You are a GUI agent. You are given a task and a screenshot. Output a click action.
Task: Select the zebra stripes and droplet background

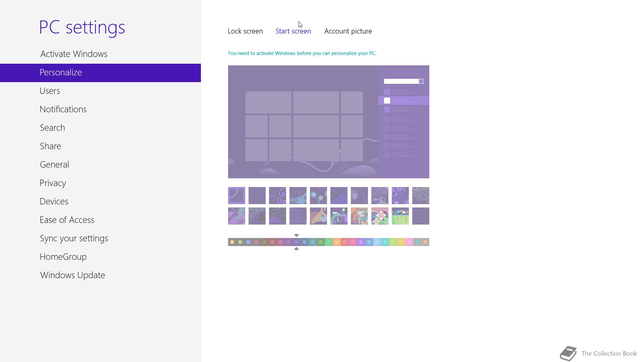coord(257,216)
